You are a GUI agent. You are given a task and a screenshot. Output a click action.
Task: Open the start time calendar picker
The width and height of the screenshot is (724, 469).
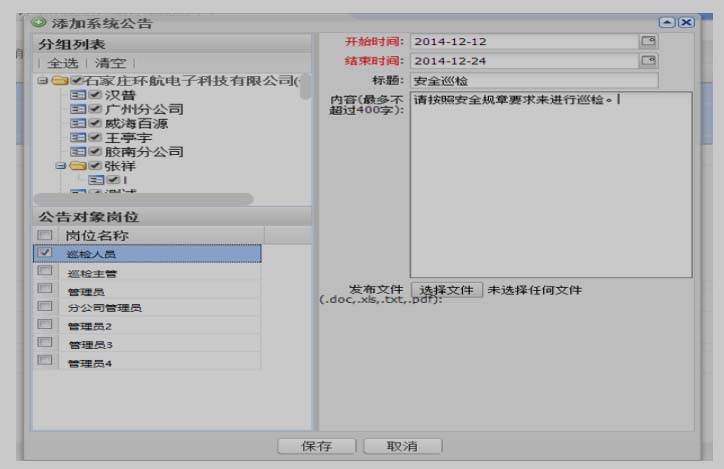648,41
